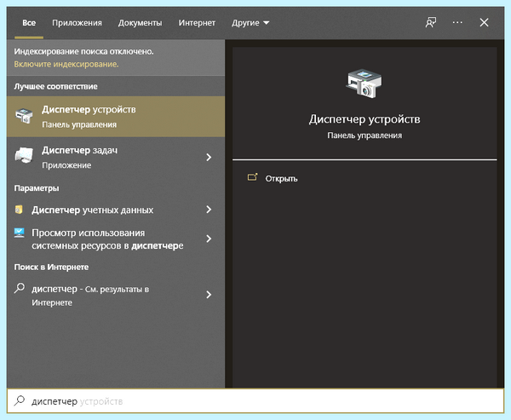
Task: Open Диспетчер учетных данных setting
Action: click(116, 210)
